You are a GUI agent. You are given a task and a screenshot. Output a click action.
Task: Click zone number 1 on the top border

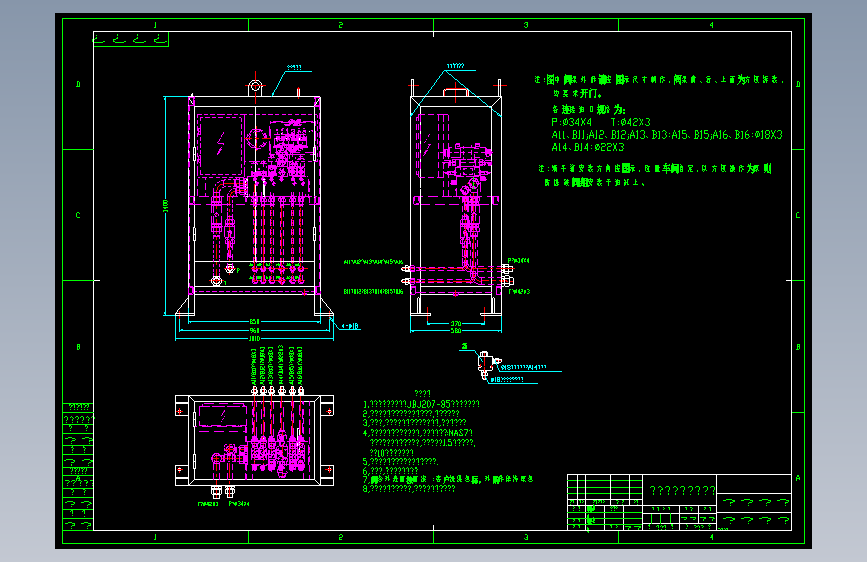(x=155, y=25)
